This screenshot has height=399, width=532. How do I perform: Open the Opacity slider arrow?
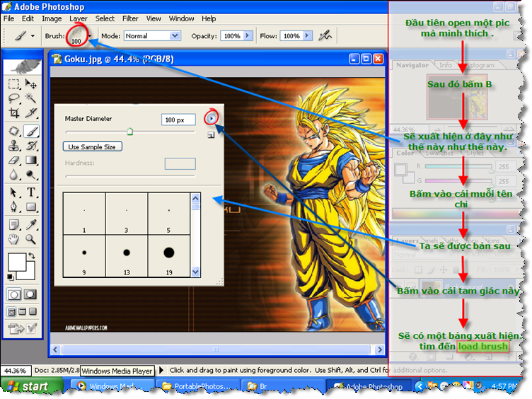point(248,35)
